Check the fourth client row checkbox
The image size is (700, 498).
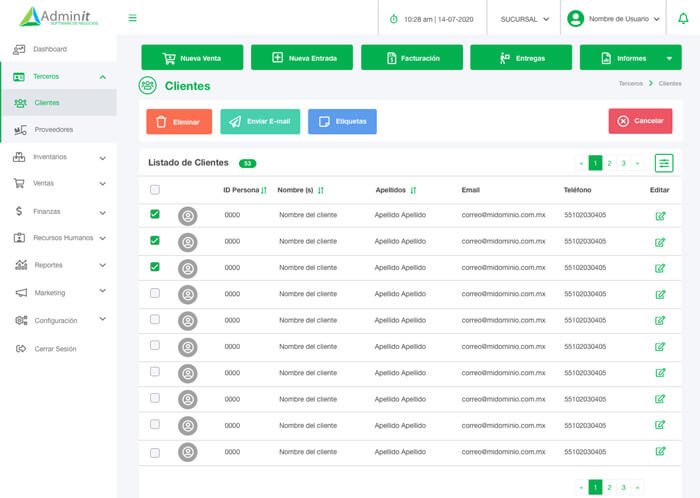coord(155,293)
